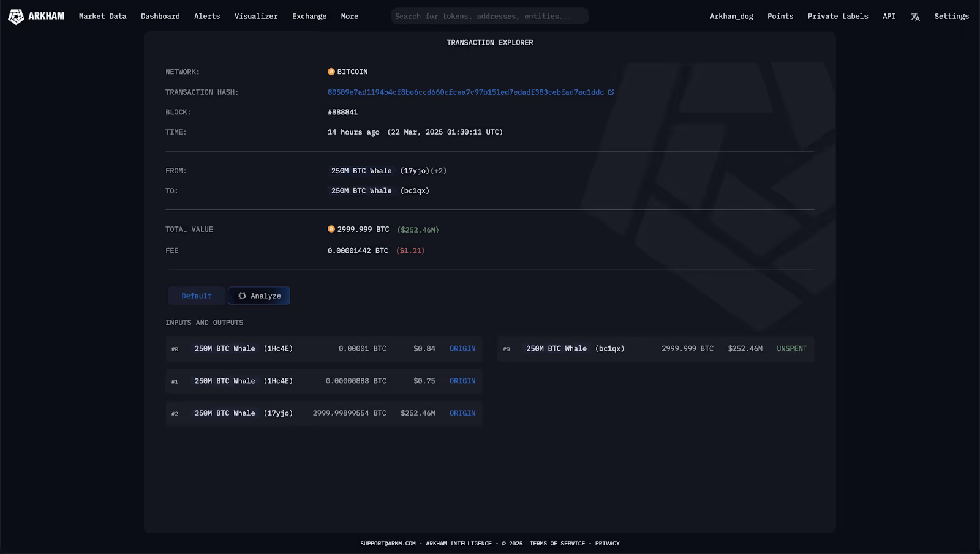Open the transaction hash link
The image size is (980, 554).
[467, 92]
